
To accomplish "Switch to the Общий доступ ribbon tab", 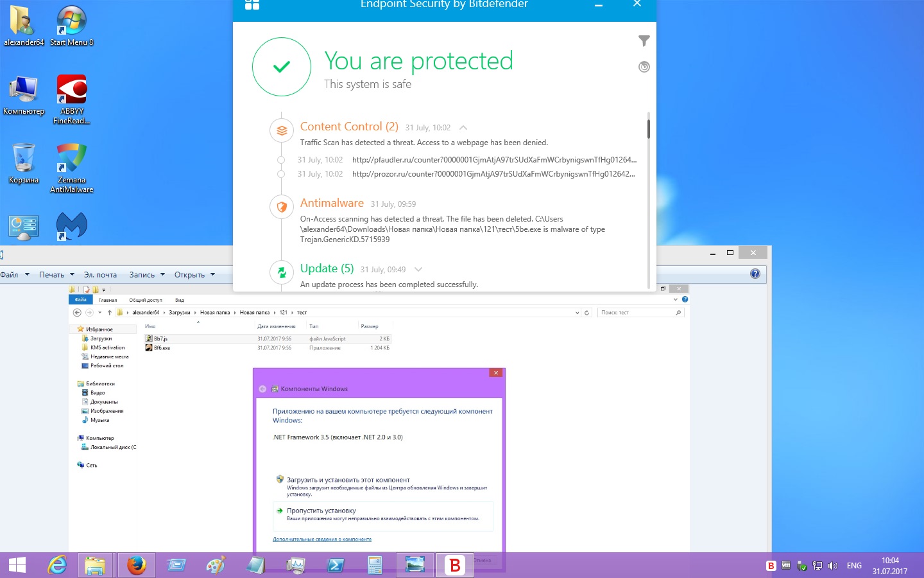I will click(x=146, y=300).
